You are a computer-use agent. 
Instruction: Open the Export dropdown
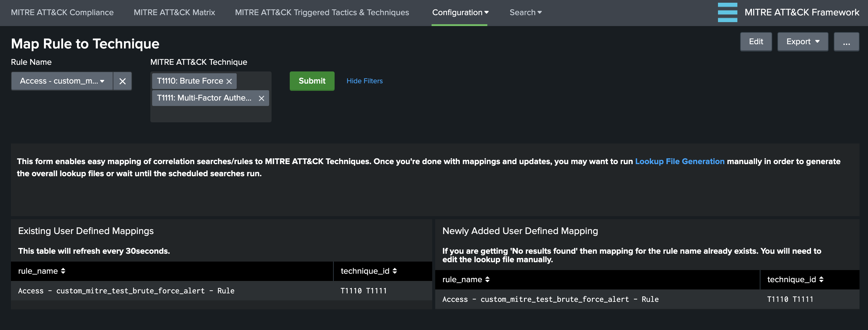[802, 42]
